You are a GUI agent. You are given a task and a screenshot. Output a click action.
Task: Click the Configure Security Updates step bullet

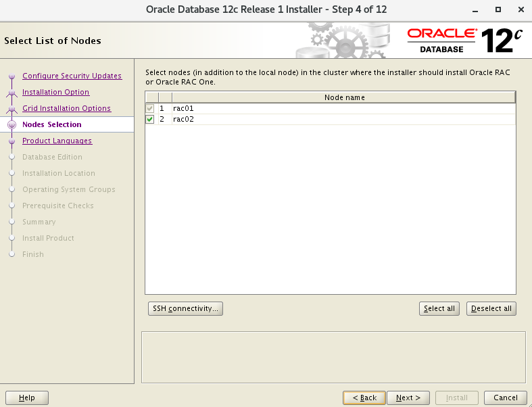pyautogui.click(x=12, y=76)
